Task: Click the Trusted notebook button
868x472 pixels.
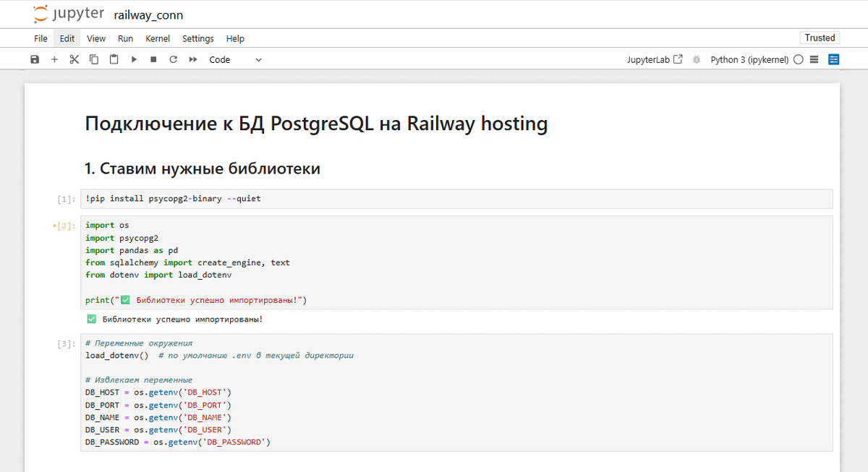Action: [x=820, y=38]
